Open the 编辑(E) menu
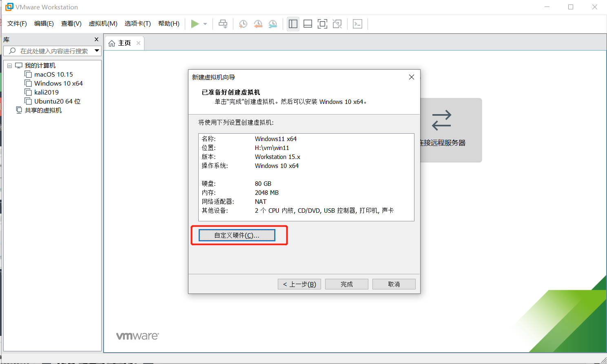The width and height of the screenshot is (607, 364). [44, 24]
